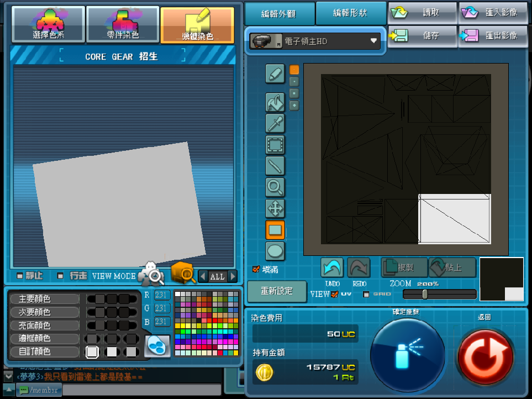Click the 重新設定 reset button
This screenshot has height=399, width=532.
tap(277, 291)
